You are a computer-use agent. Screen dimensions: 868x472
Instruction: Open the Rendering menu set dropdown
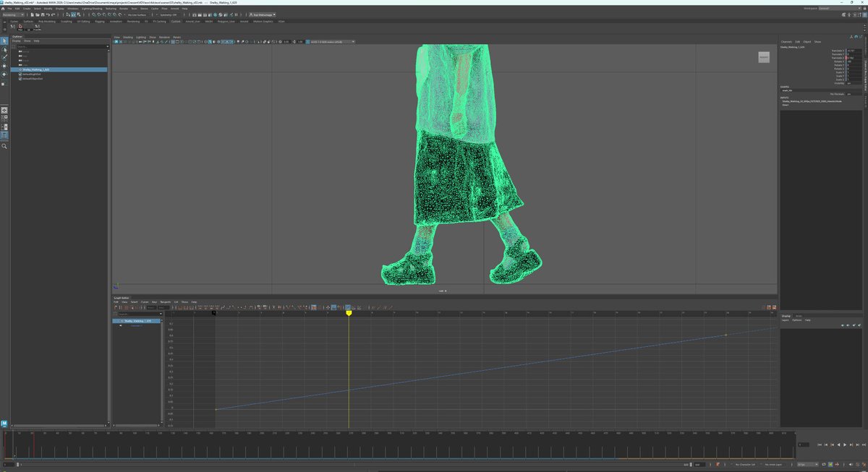click(x=14, y=14)
